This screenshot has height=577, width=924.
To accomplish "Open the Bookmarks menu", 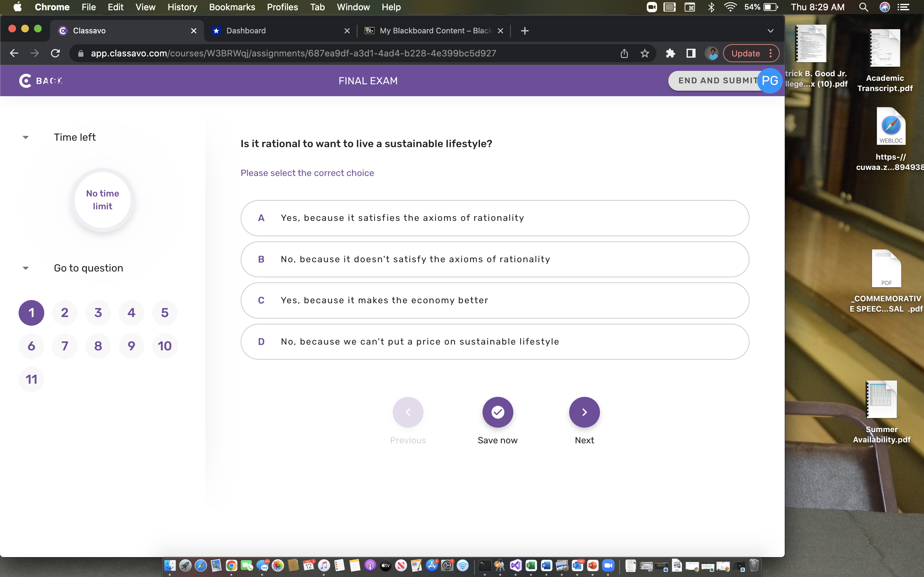I will [x=232, y=7].
